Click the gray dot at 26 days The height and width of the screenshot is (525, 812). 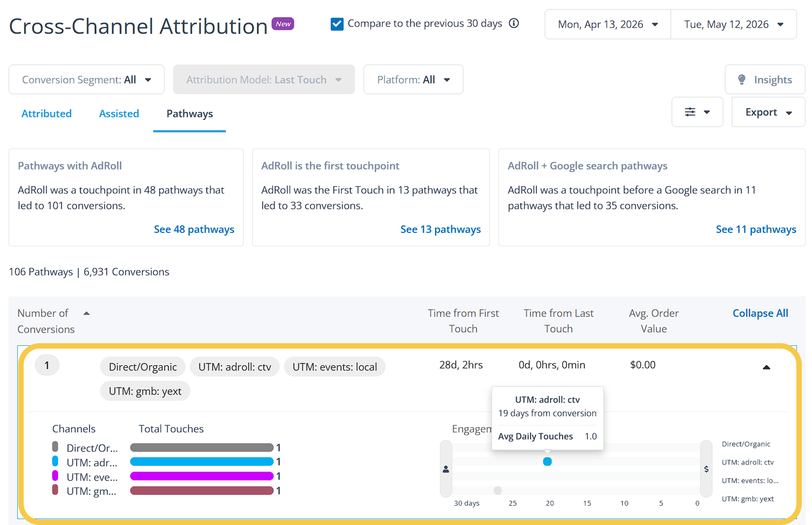click(497, 491)
